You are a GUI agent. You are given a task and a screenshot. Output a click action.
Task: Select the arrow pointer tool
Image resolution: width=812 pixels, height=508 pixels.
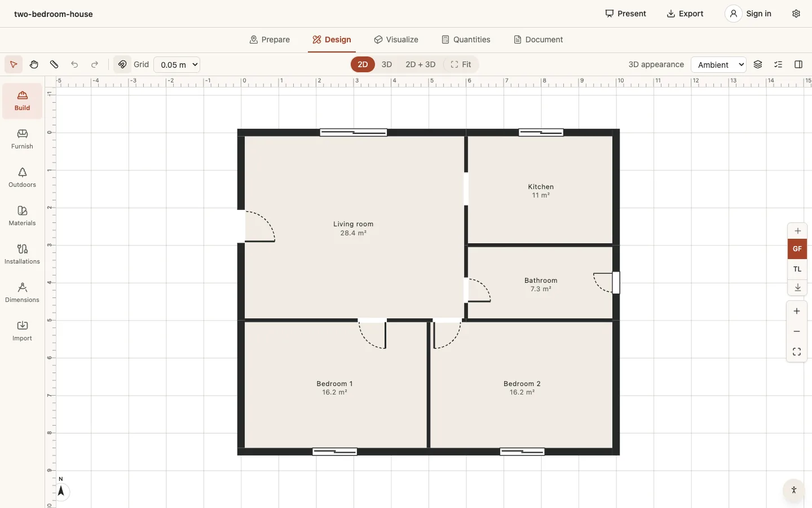(x=14, y=64)
